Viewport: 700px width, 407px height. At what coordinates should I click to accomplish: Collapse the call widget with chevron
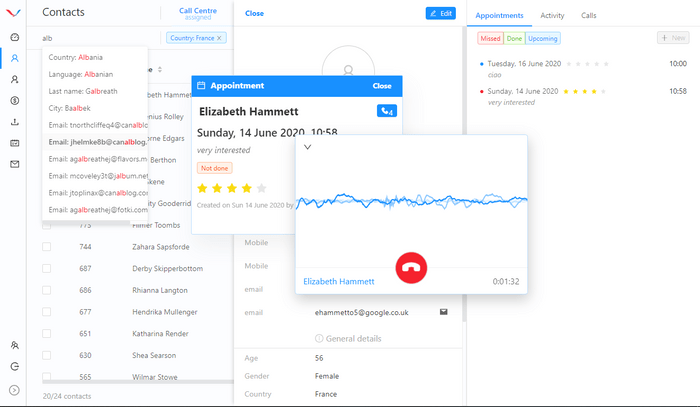pos(307,147)
